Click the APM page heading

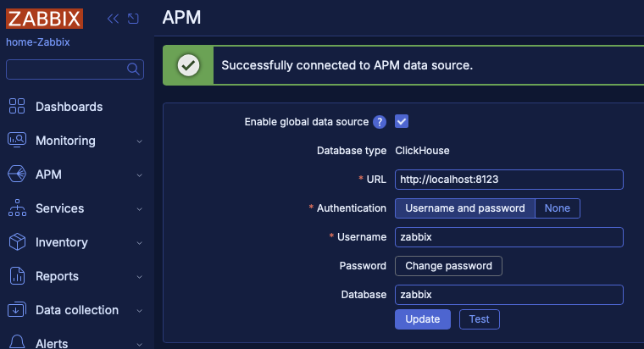click(x=181, y=18)
